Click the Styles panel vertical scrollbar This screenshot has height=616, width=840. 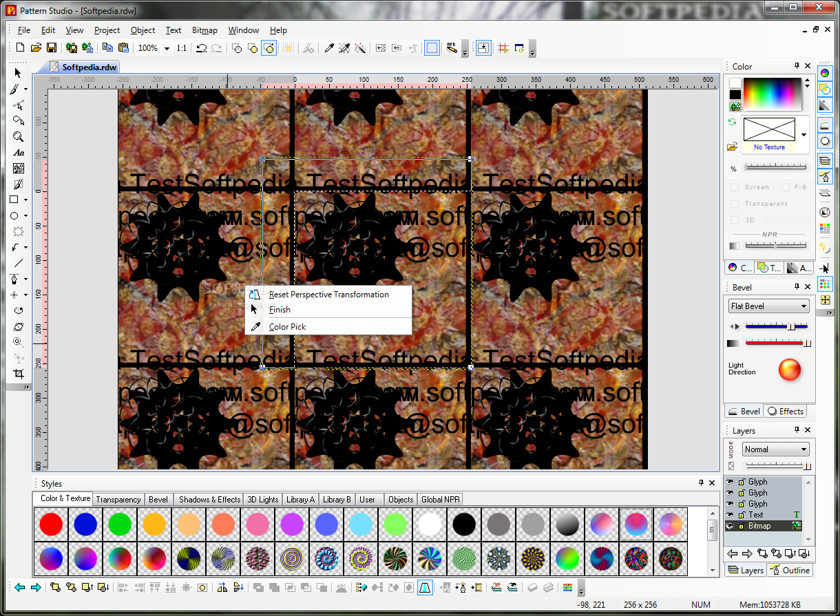tap(713, 541)
